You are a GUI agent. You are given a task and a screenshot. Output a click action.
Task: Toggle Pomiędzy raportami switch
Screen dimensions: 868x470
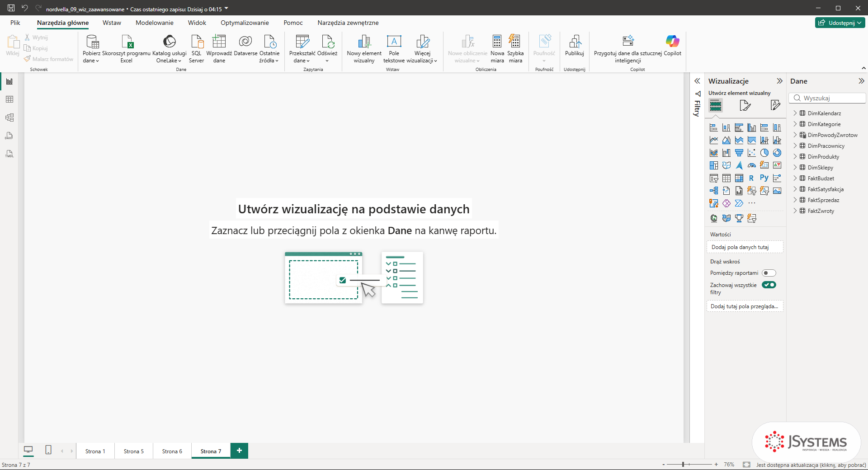coord(769,273)
